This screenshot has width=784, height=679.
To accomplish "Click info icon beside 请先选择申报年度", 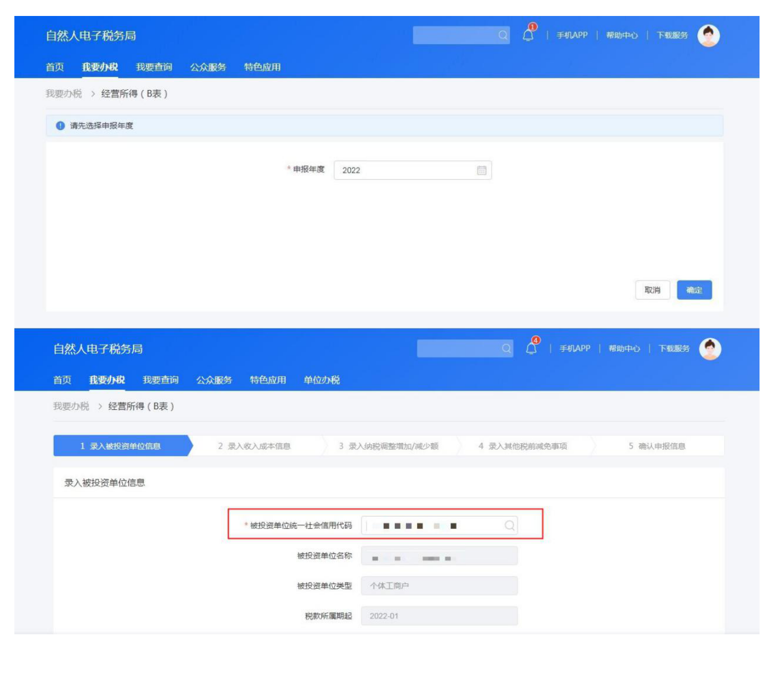I will pos(60,126).
